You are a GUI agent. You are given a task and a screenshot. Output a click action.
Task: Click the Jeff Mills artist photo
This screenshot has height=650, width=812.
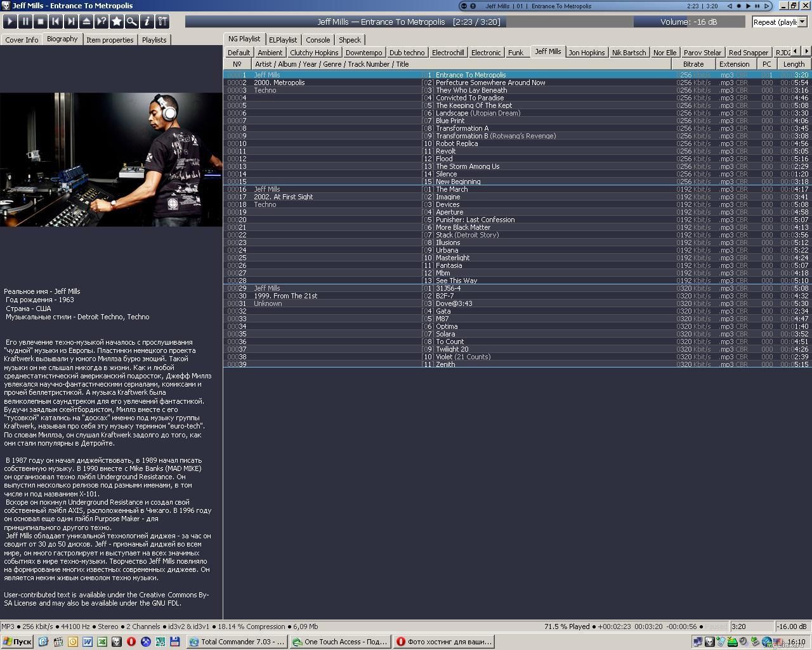(111, 159)
